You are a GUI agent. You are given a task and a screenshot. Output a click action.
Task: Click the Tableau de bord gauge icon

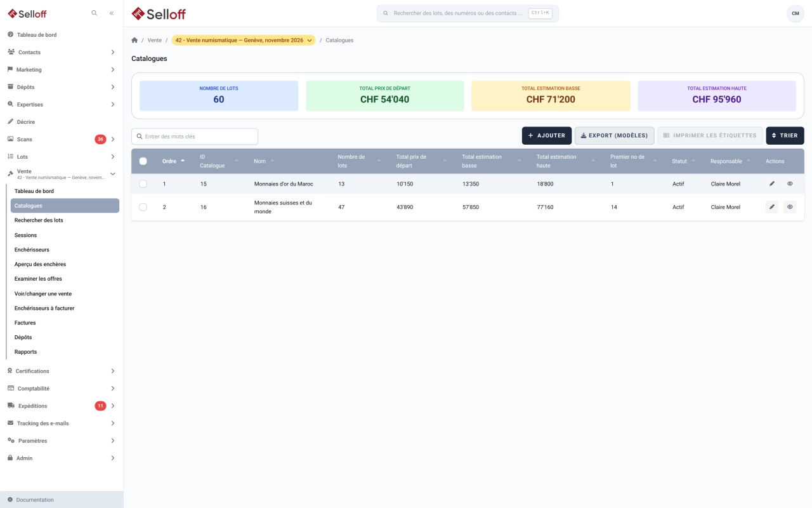(11, 35)
